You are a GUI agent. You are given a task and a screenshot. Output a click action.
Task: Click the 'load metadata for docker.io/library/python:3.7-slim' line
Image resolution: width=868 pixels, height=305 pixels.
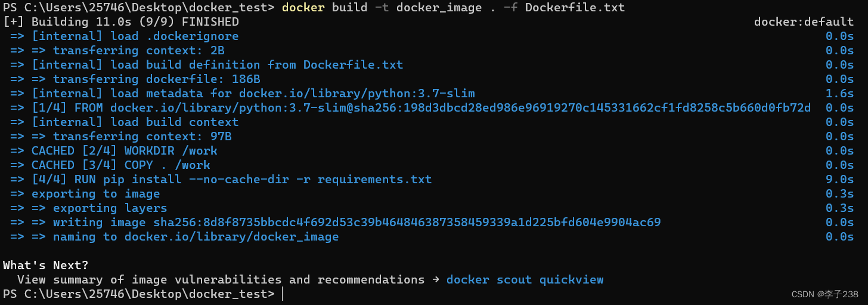pyautogui.click(x=242, y=93)
